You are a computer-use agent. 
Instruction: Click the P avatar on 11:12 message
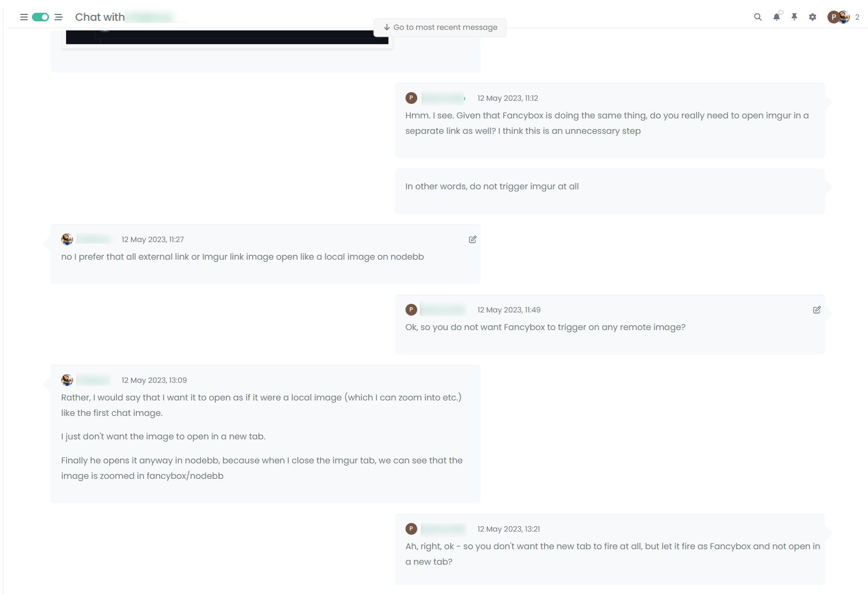pos(411,98)
